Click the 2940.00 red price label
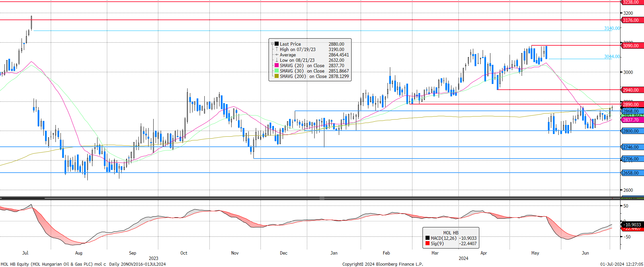The width and height of the screenshot is (644, 267). click(x=632, y=90)
